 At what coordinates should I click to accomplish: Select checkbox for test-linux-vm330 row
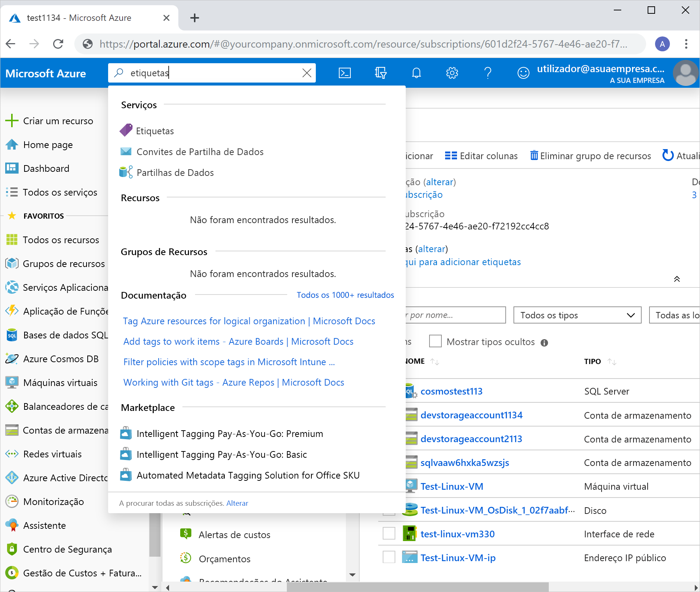pos(389,533)
